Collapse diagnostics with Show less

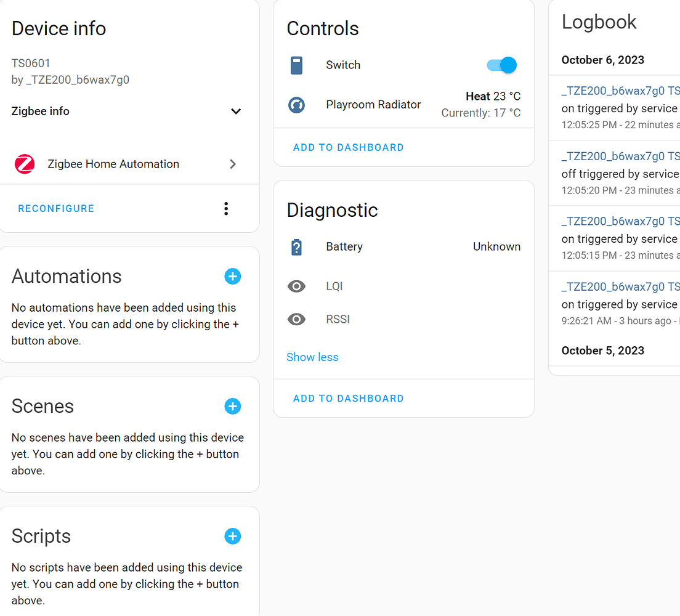click(312, 357)
